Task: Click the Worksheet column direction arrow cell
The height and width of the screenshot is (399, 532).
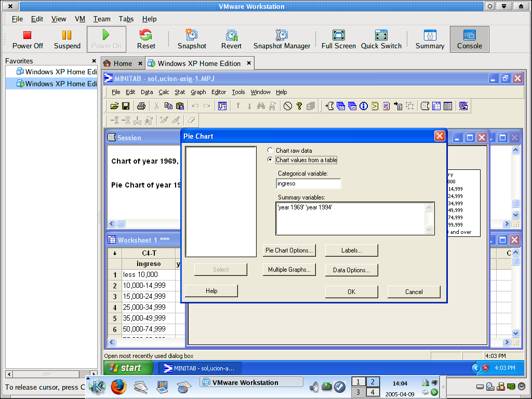Action: click(x=115, y=253)
